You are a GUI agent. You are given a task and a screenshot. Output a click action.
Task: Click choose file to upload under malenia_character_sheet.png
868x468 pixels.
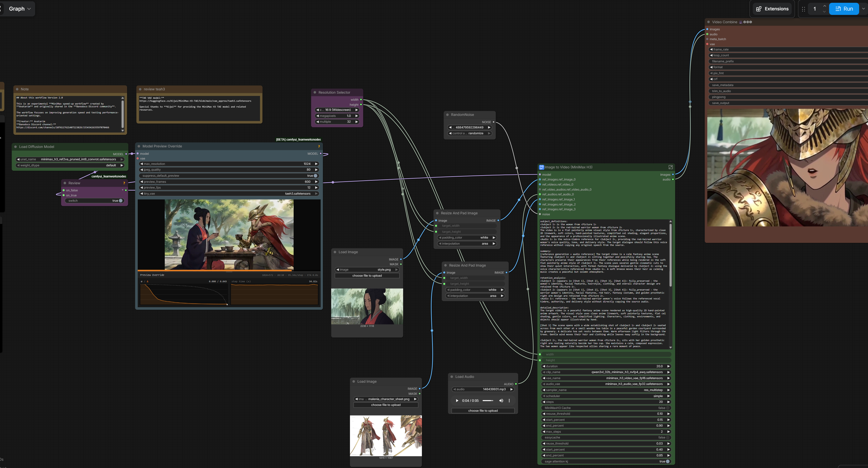[x=386, y=405]
